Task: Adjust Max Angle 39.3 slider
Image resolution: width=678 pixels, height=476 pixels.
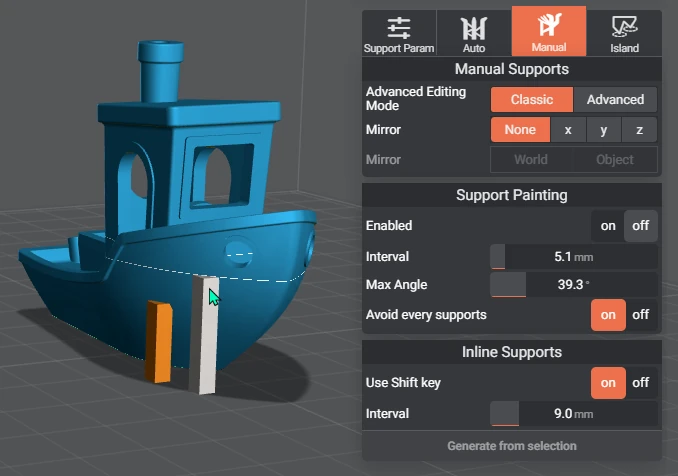Action: 574,284
